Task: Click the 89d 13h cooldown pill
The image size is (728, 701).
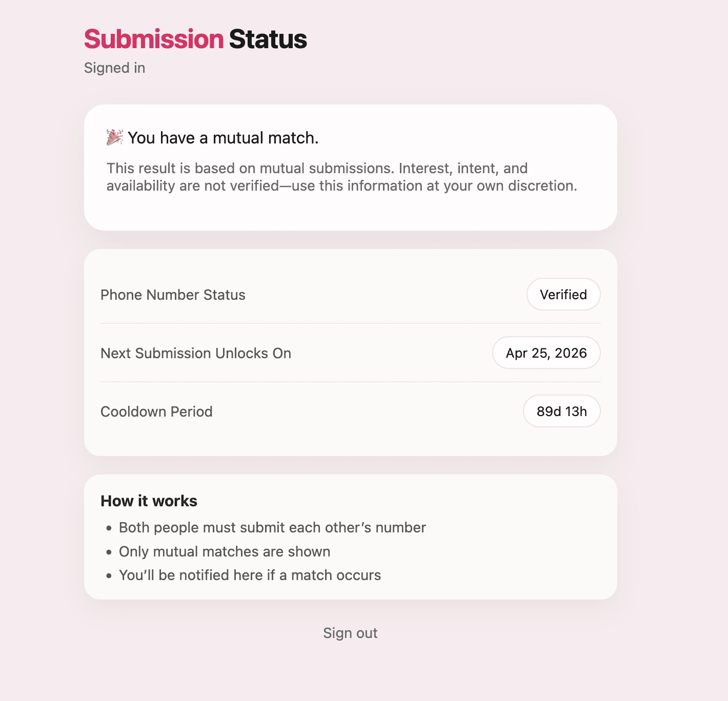Action: [x=561, y=411]
